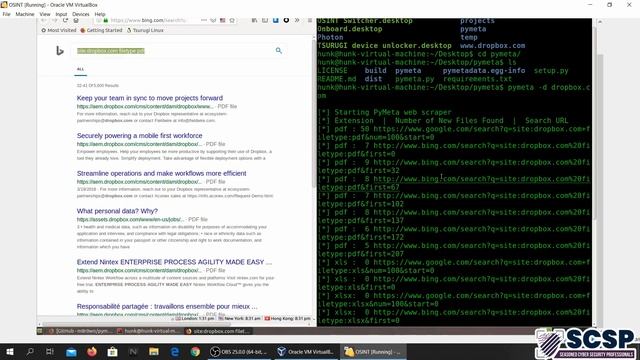Viewport: 640px width, 360px height.
Task: Open the Input menu
Action: [61, 14]
